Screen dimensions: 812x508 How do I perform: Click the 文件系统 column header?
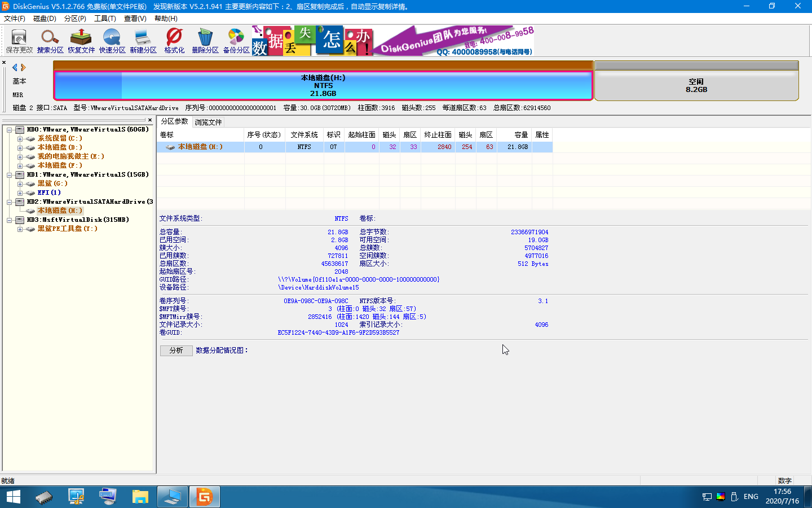[304, 135]
